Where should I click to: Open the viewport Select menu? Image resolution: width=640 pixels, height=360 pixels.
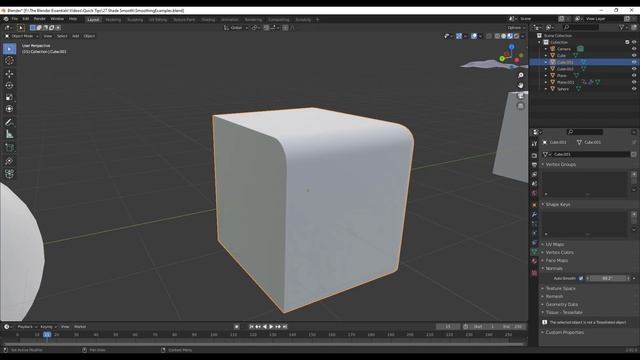[62, 36]
